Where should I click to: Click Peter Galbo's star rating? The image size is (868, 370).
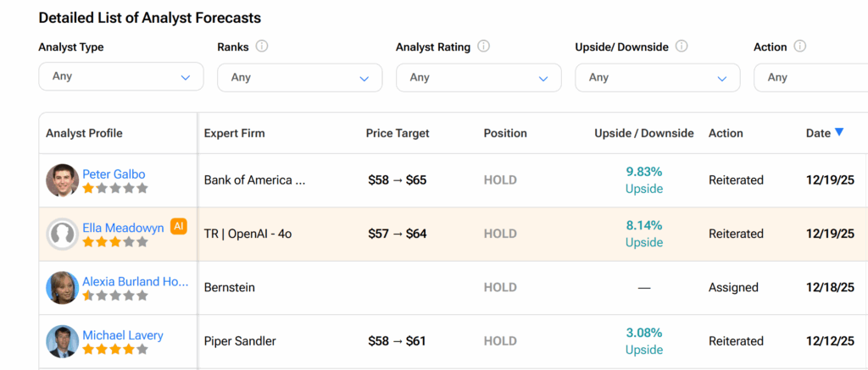point(114,189)
